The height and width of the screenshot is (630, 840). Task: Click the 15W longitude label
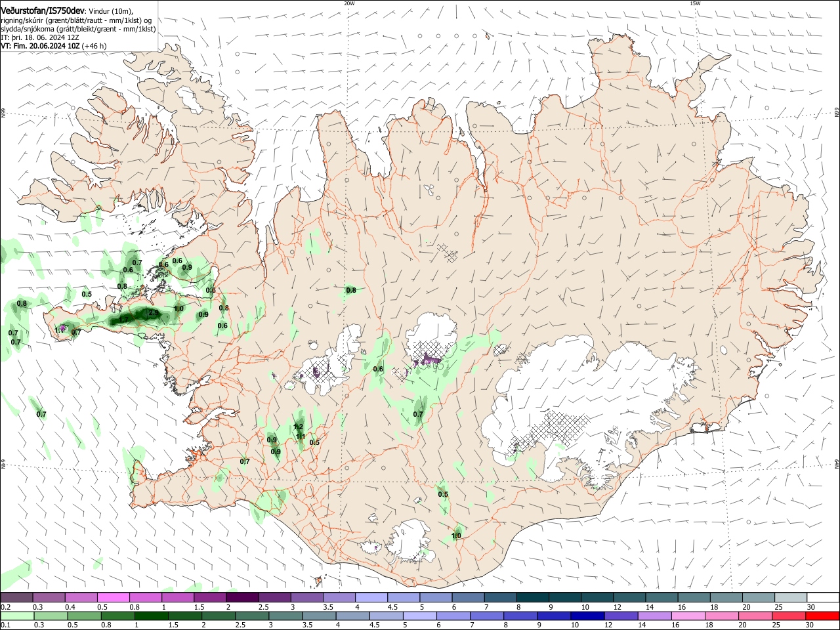click(695, 3)
